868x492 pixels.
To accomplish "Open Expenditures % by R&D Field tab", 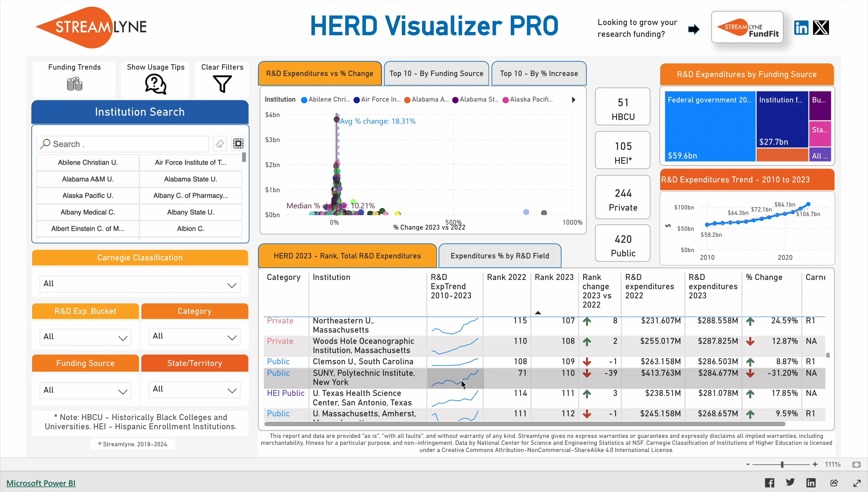I will [x=500, y=256].
